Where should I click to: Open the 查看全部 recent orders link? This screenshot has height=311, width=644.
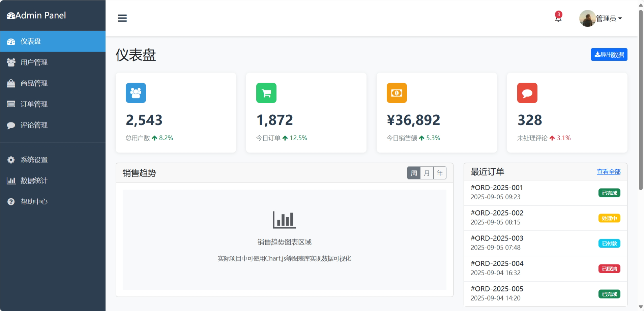pos(608,172)
